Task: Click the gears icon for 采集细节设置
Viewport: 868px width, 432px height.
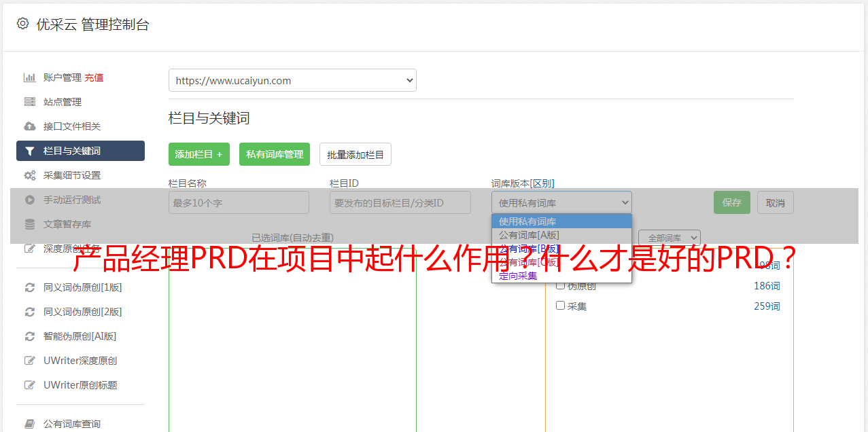Action: point(29,175)
